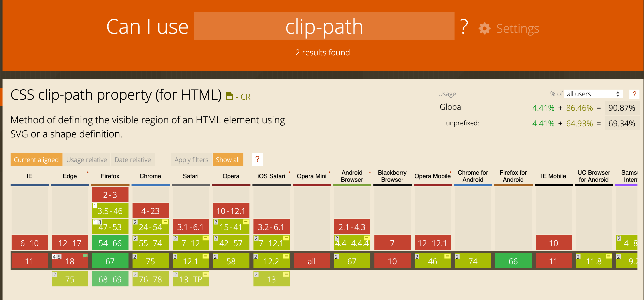Click the CR status link
This screenshot has width=644, height=300.
click(245, 97)
